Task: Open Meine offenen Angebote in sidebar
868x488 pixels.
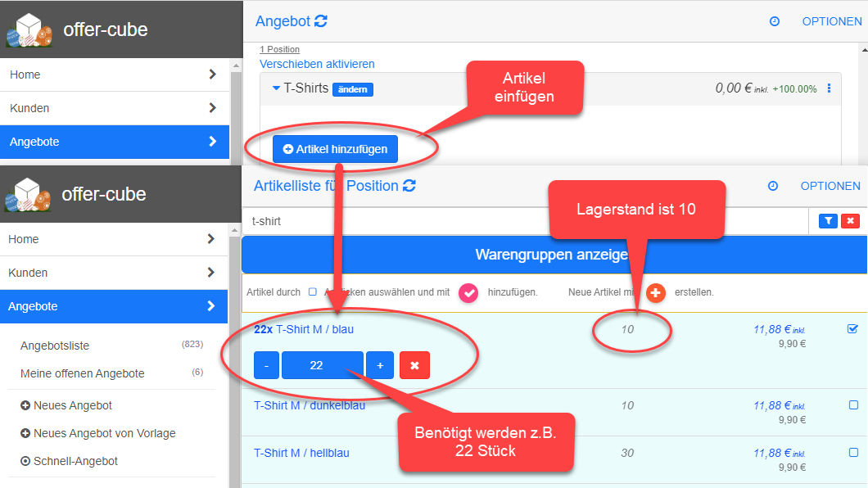Action: click(x=83, y=373)
